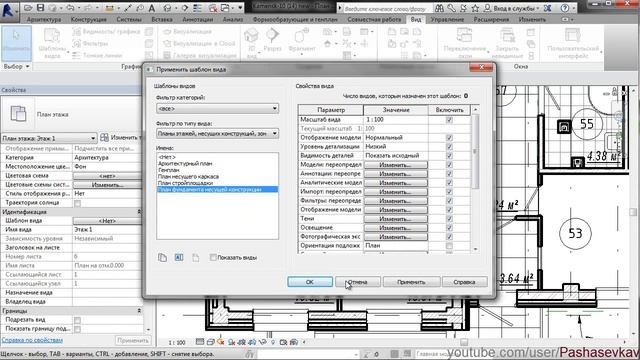Viewport: 640px width, 360px height.
Task: Click the Detail level icon on view control bar
Action: (x=199, y=342)
